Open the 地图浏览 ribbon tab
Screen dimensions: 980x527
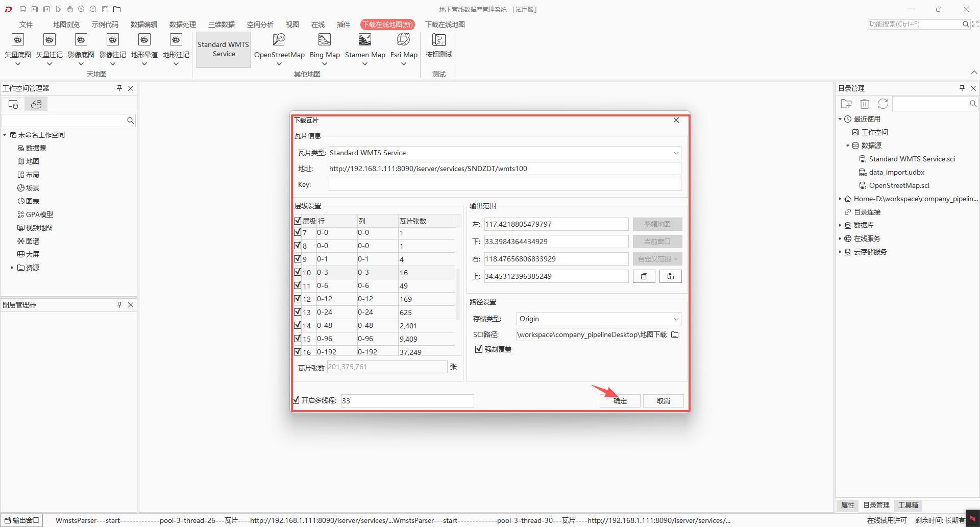(x=66, y=25)
